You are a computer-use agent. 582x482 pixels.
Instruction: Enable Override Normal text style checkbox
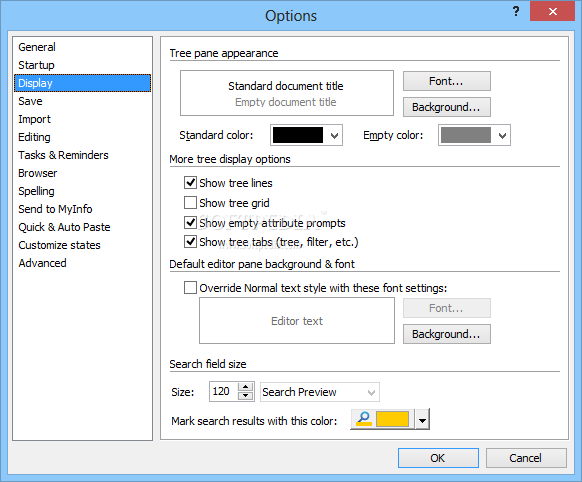190,288
